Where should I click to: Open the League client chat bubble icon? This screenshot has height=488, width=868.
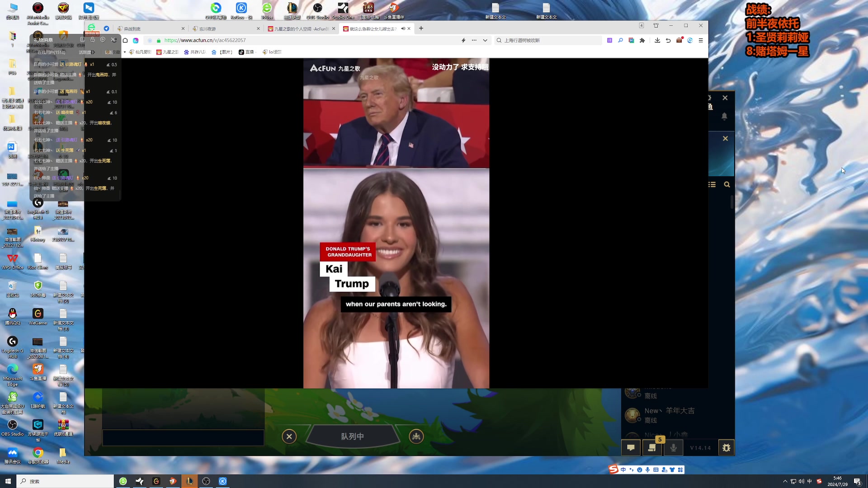click(x=631, y=448)
